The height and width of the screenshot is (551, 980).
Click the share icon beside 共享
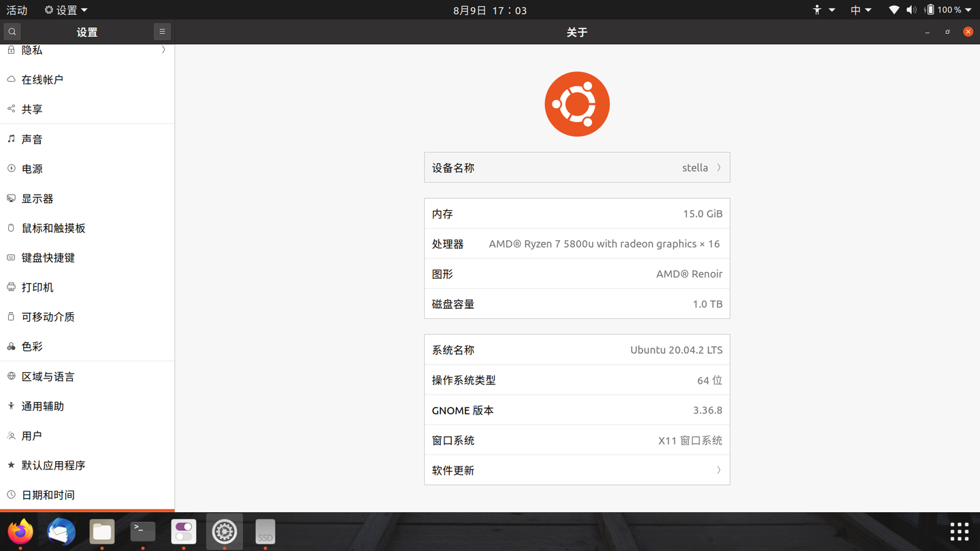pos(11,109)
